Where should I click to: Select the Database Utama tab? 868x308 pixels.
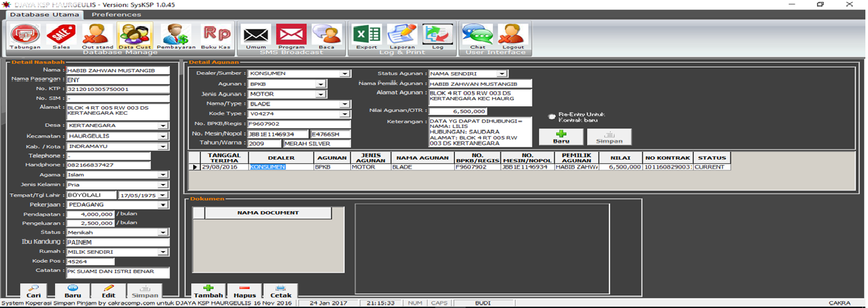tap(45, 14)
